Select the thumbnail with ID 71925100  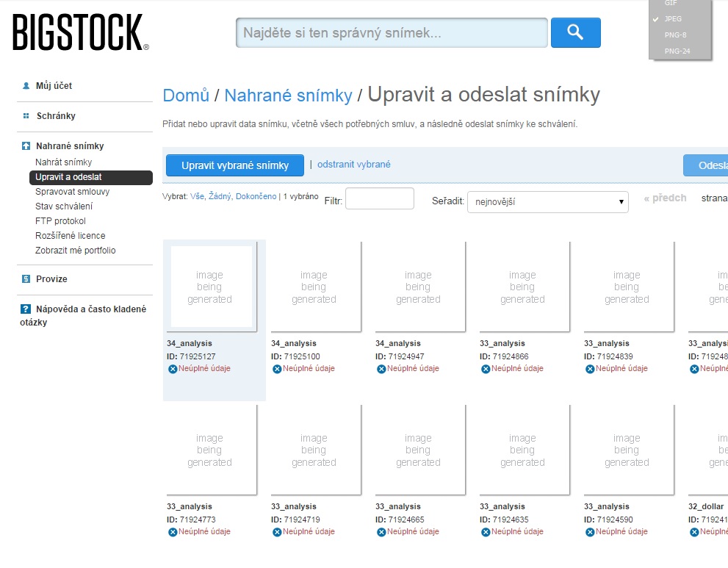tap(316, 287)
